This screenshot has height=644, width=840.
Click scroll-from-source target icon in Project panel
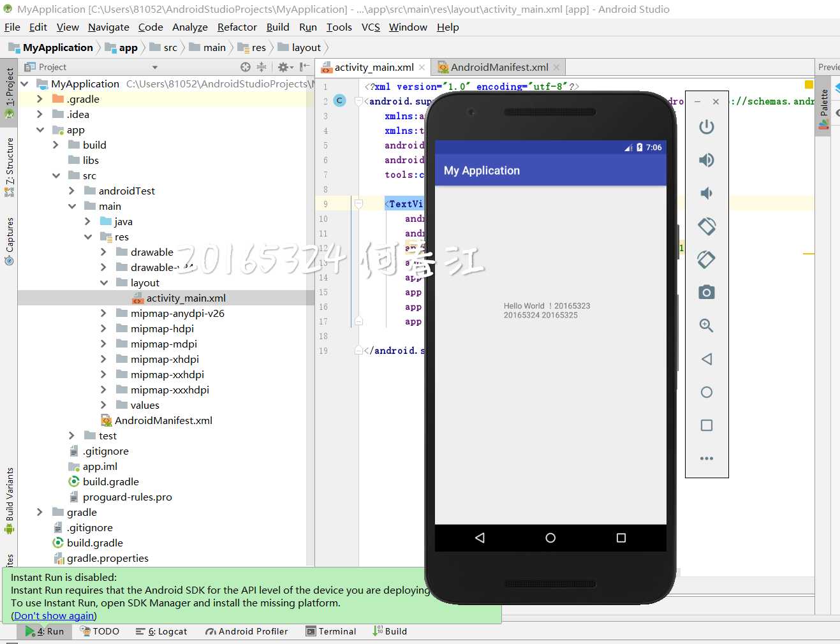point(246,67)
